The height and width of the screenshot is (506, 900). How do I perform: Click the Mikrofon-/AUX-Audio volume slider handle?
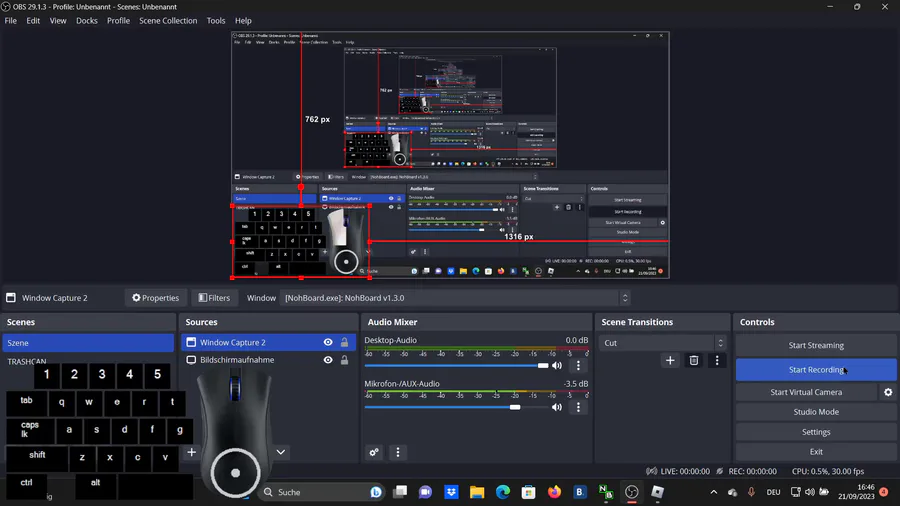(x=515, y=407)
